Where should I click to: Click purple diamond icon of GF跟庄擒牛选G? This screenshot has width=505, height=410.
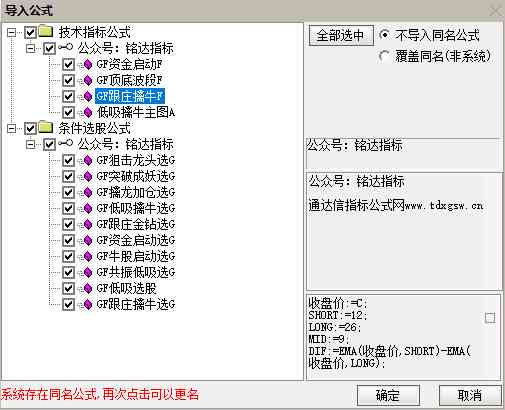coord(88,304)
